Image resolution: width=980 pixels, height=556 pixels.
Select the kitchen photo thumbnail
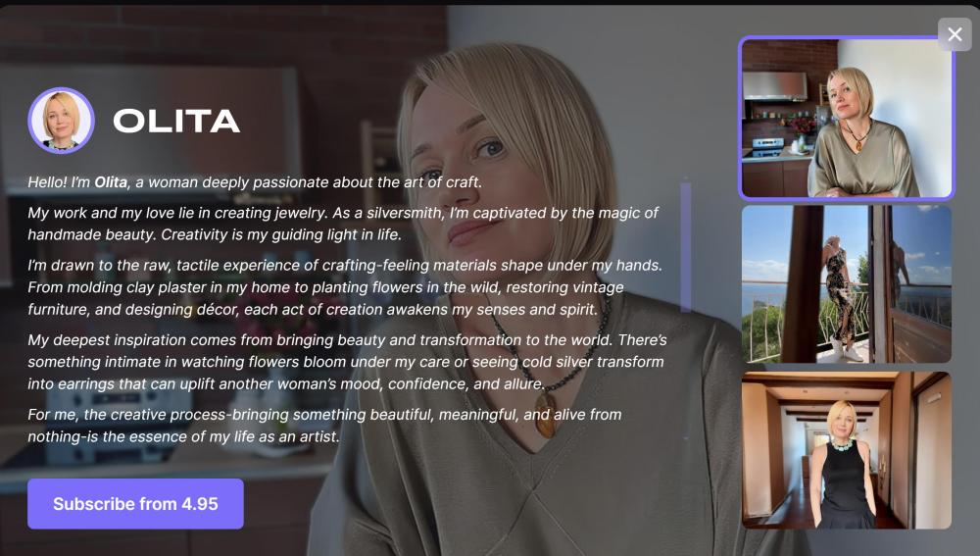pyautogui.click(x=847, y=119)
